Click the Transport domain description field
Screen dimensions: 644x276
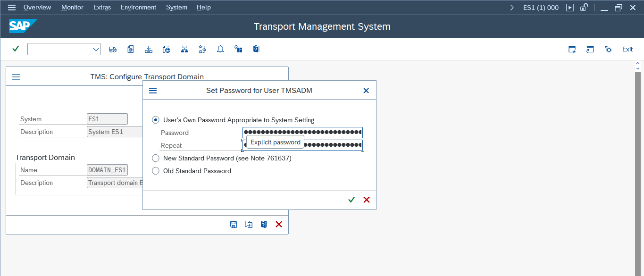click(115, 183)
